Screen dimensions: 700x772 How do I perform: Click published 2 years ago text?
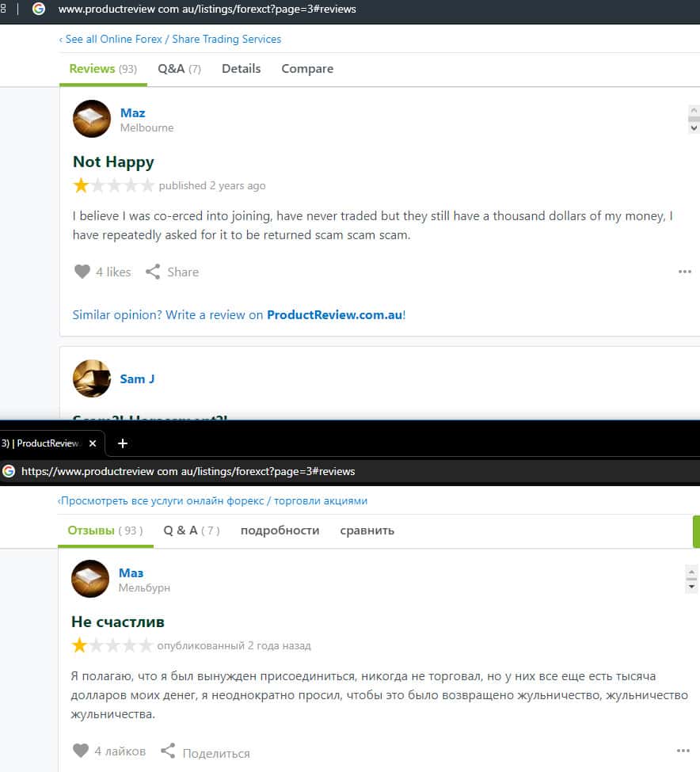212,185
